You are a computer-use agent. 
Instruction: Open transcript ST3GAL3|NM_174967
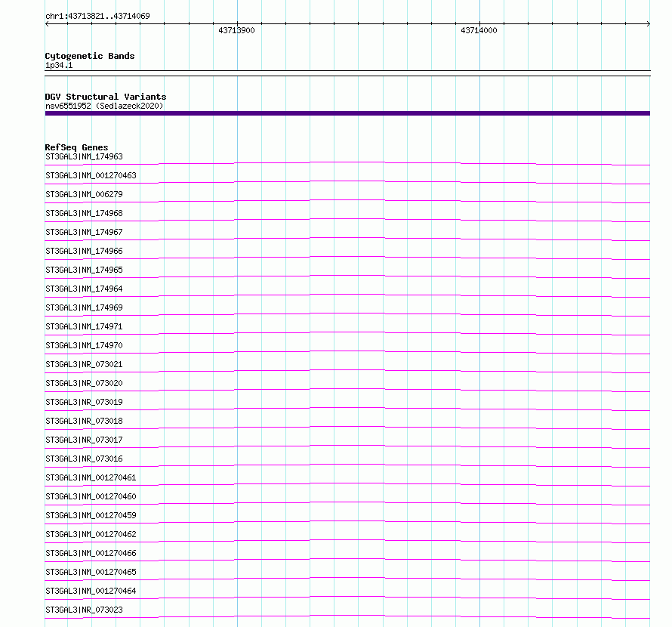coord(84,232)
